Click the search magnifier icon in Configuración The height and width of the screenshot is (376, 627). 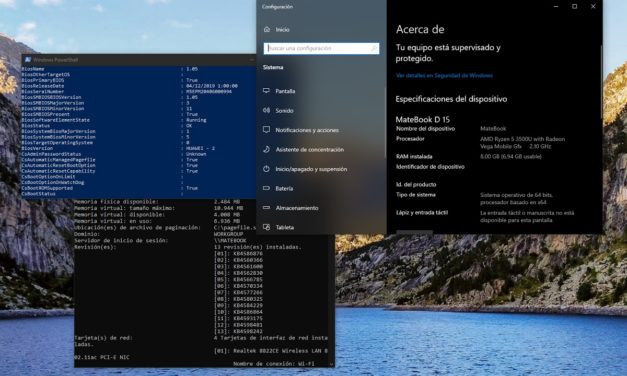(374, 48)
